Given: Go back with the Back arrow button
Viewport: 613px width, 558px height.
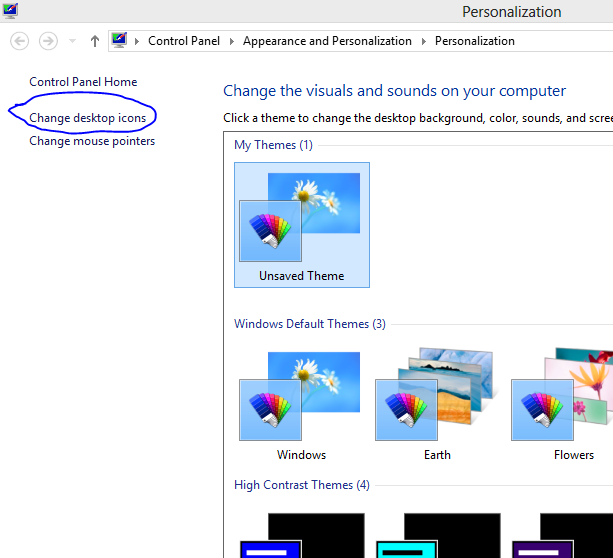Looking at the screenshot, I should pos(19,41).
